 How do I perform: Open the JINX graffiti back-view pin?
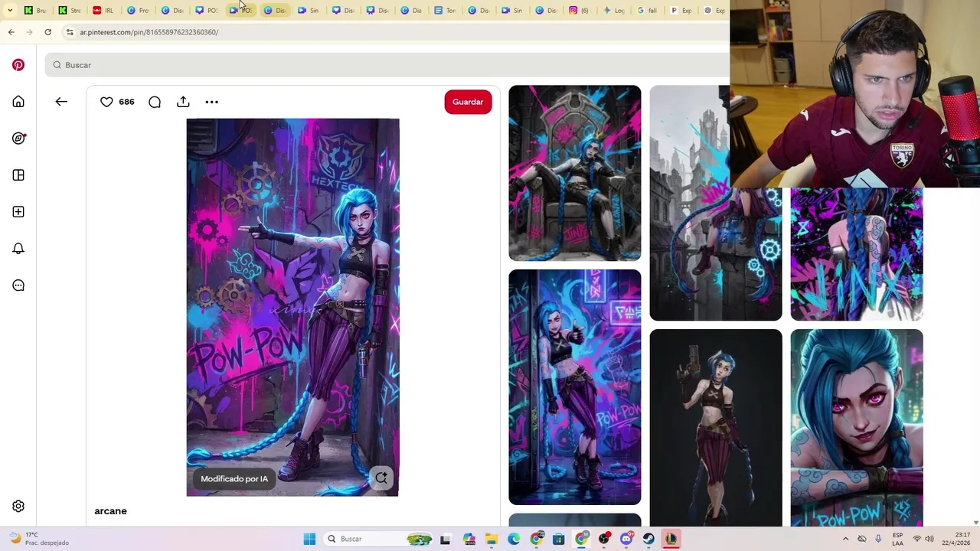coord(857,254)
